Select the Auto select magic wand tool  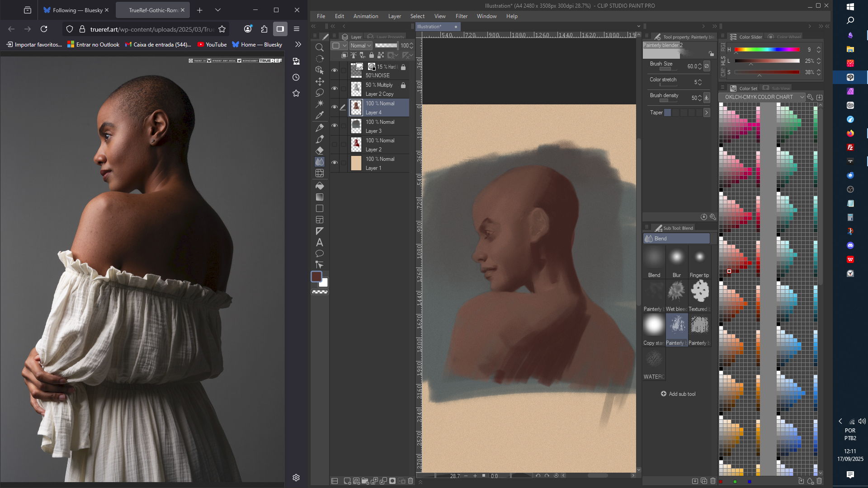(320, 104)
